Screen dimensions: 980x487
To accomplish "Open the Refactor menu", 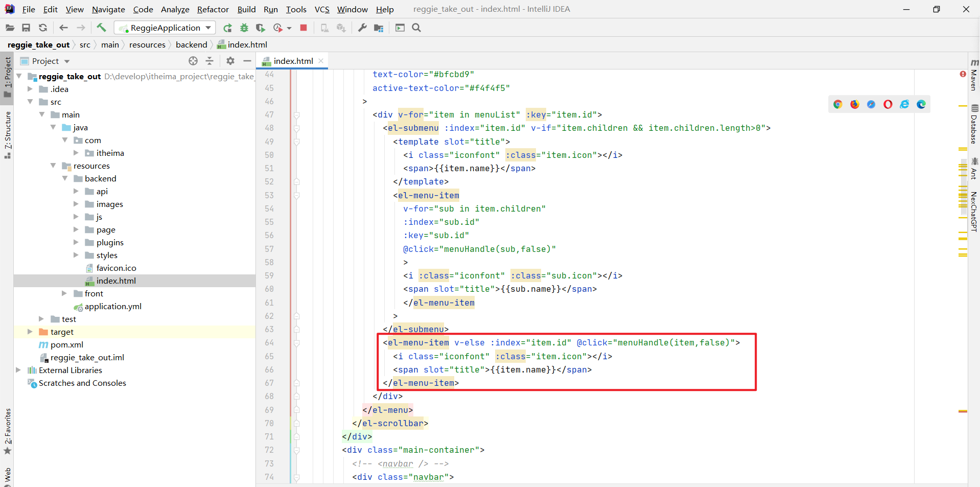I will coord(213,9).
